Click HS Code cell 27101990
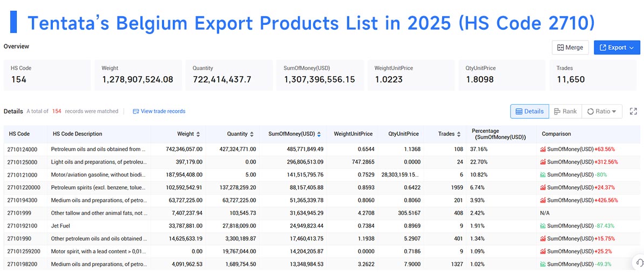Screen dimensions: 644x276 pos(19,238)
